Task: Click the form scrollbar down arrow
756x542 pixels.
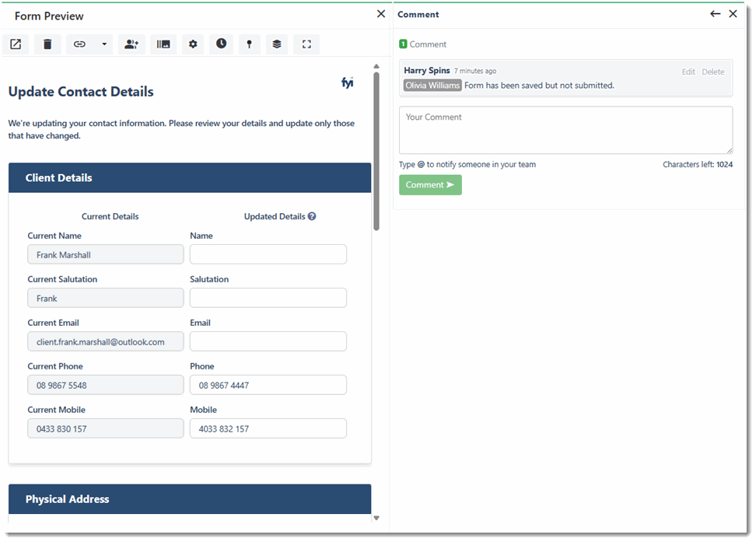Action: tap(376, 519)
